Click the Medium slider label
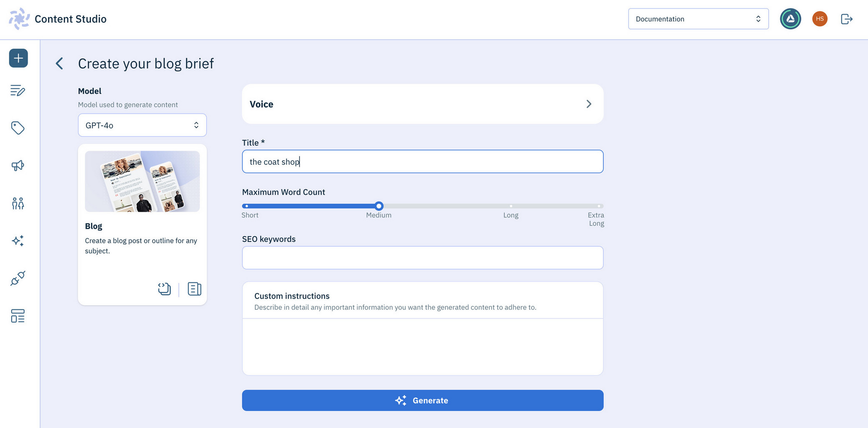868x428 pixels. pyautogui.click(x=379, y=215)
